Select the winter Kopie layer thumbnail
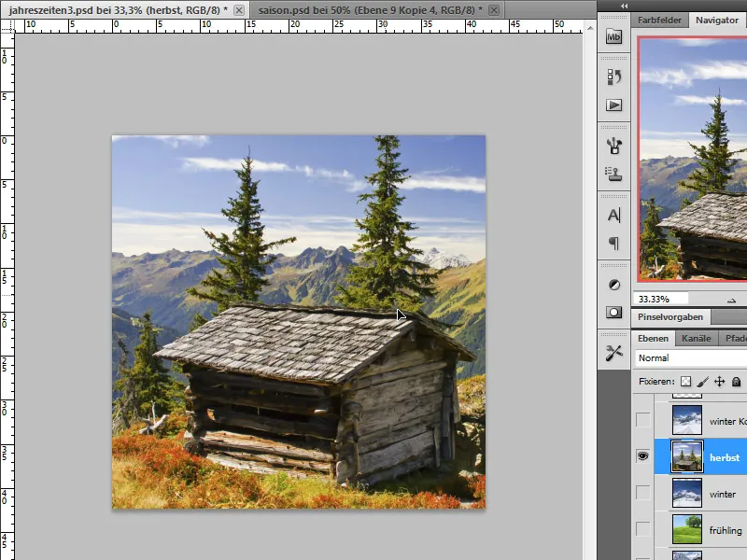This screenshot has height=560, width=747. (x=687, y=420)
